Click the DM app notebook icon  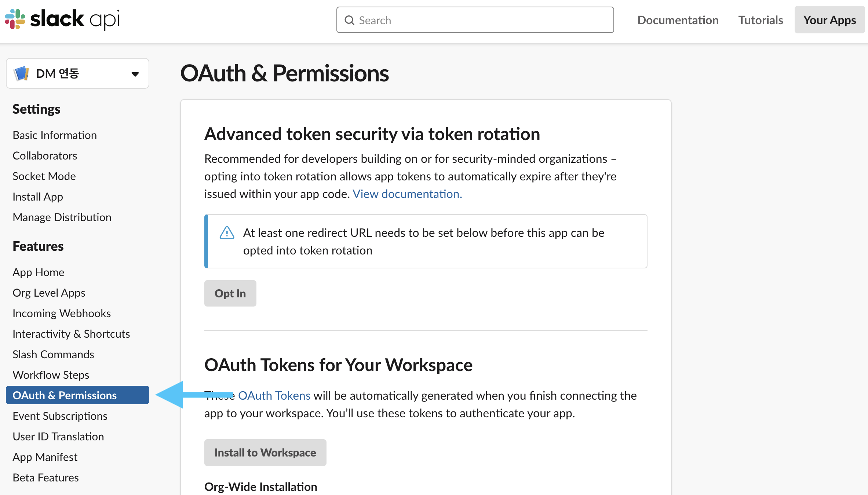[21, 73]
